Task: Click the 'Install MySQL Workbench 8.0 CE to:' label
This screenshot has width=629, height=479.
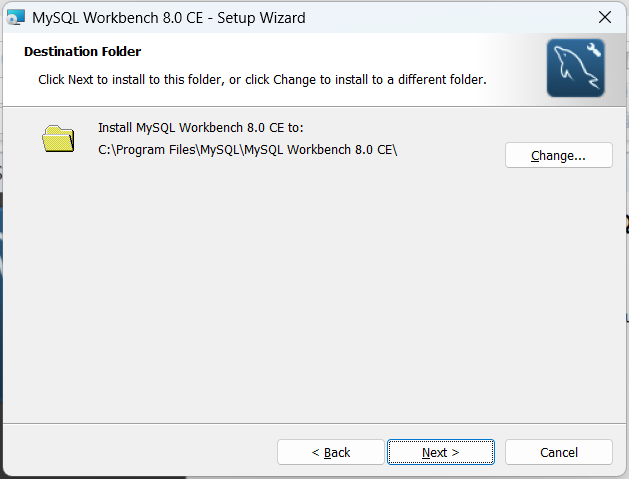Action: point(201,128)
